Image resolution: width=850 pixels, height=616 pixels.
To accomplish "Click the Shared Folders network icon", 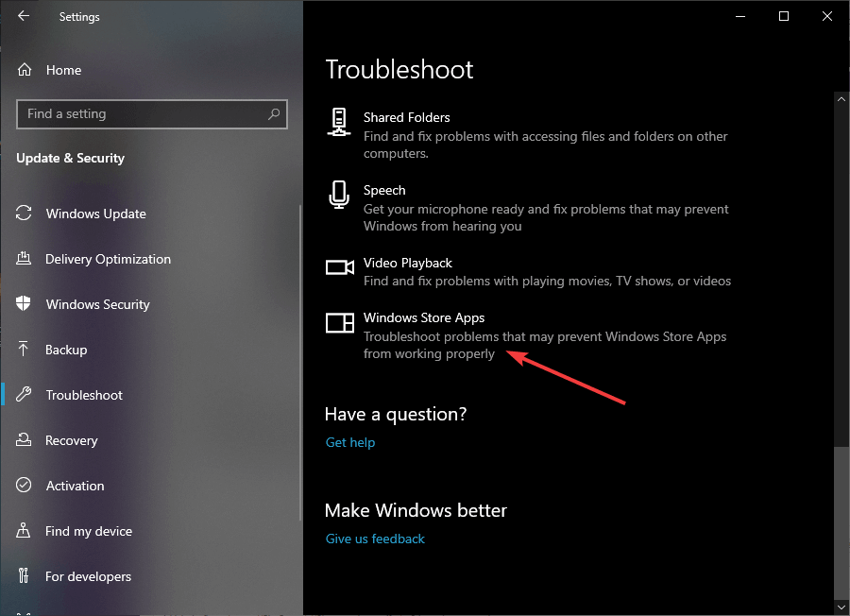I will click(339, 122).
